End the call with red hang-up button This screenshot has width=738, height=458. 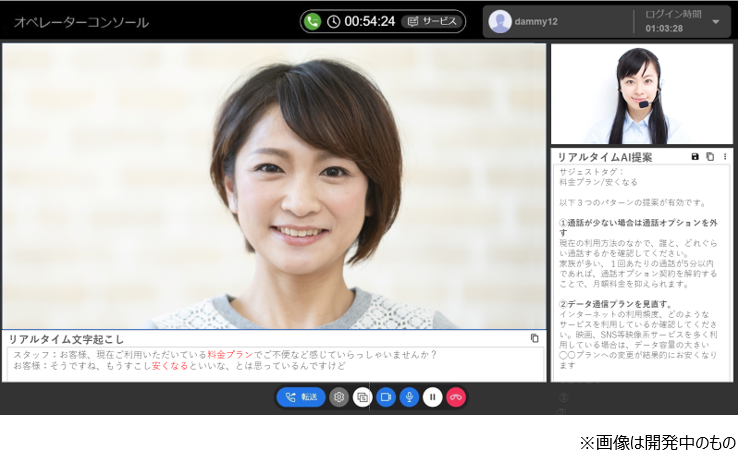coord(456,397)
